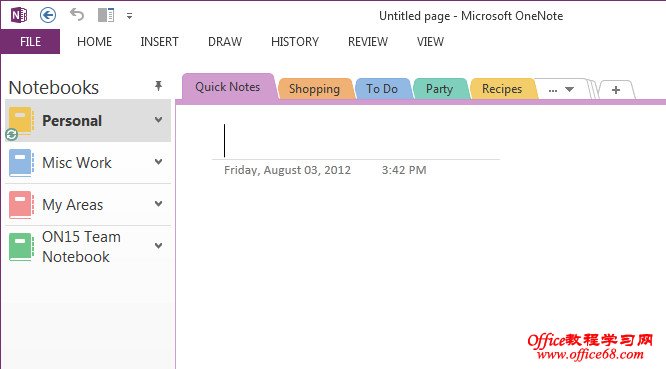
Task: Switch to the VIEW ribbon tab
Action: (430, 42)
